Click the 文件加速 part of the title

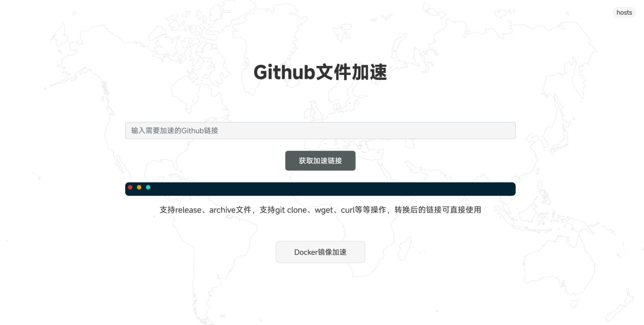click(x=351, y=72)
